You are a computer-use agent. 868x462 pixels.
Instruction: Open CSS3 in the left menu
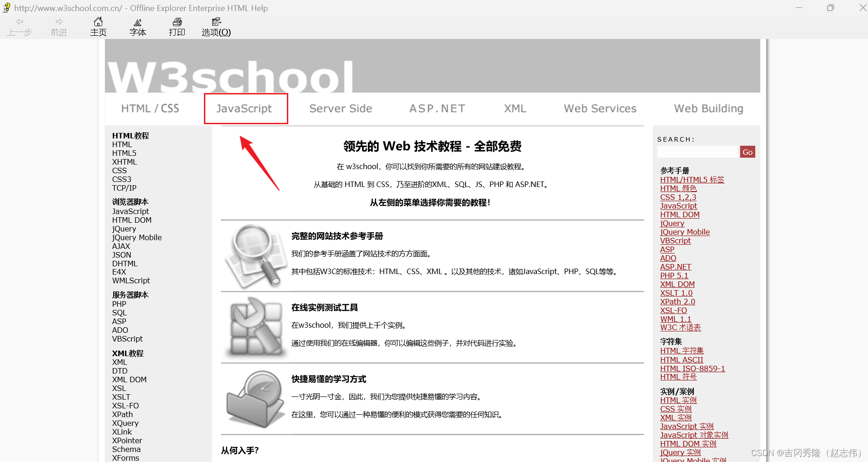122,179
